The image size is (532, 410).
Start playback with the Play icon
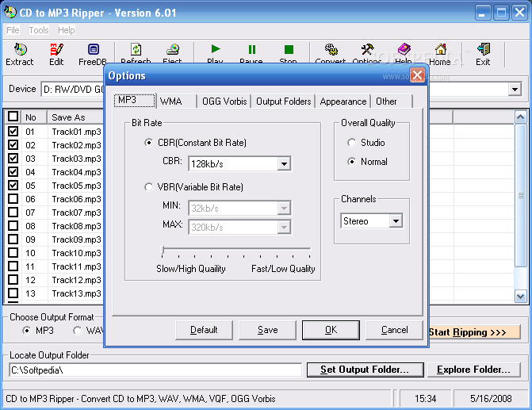coord(216,49)
